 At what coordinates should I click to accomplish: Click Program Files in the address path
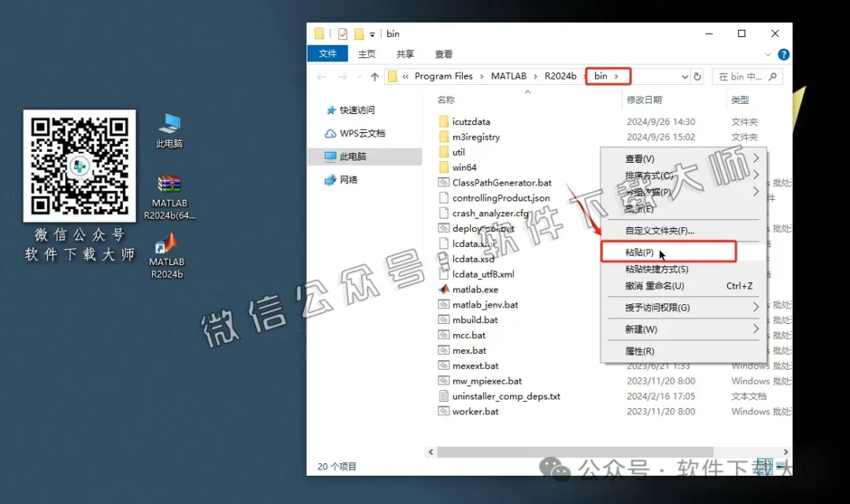pyautogui.click(x=443, y=76)
